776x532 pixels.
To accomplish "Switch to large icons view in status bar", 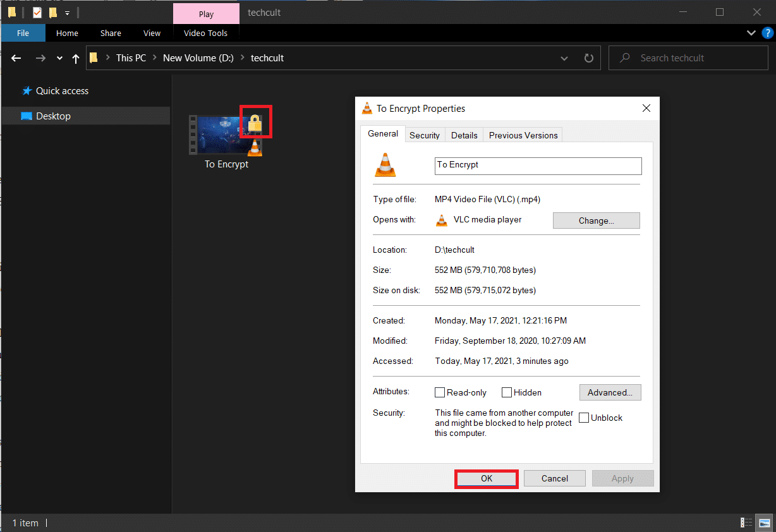I will pyautogui.click(x=765, y=523).
